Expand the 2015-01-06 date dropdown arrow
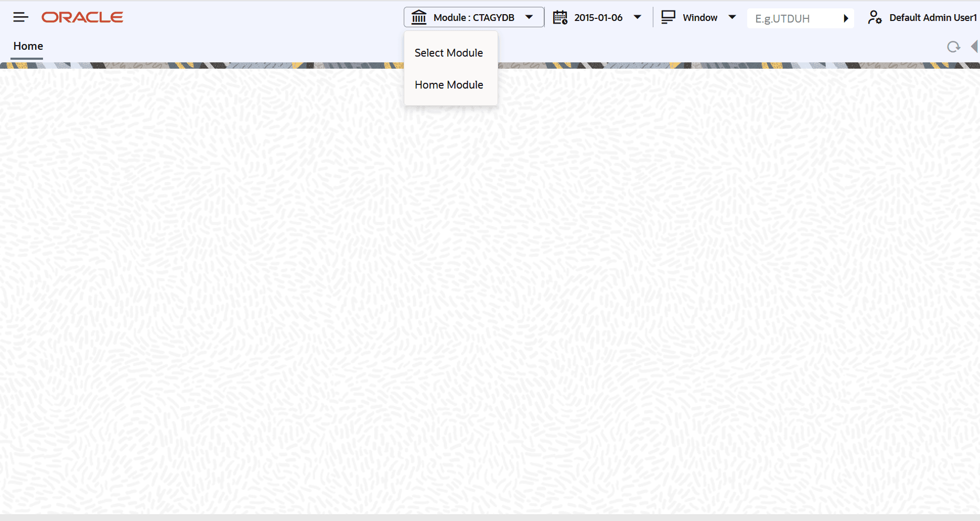 pos(637,17)
